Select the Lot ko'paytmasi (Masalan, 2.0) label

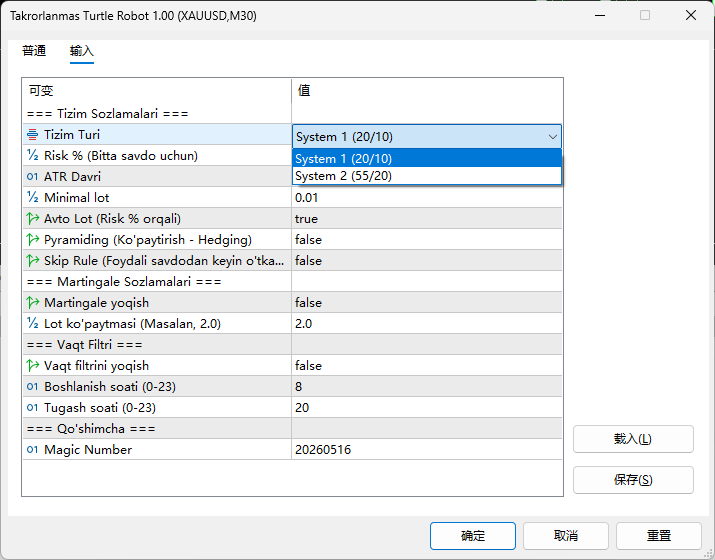pos(132,323)
